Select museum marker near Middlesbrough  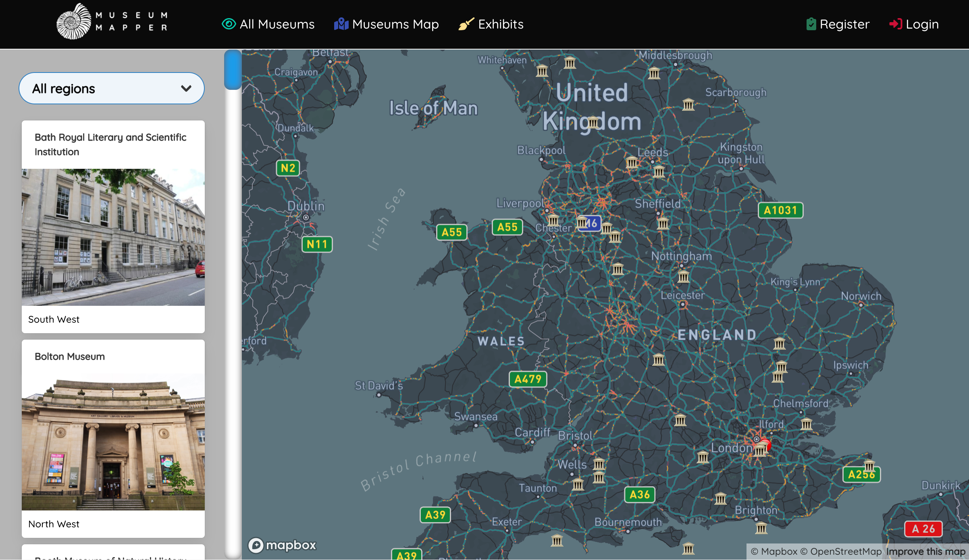[x=654, y=73]
